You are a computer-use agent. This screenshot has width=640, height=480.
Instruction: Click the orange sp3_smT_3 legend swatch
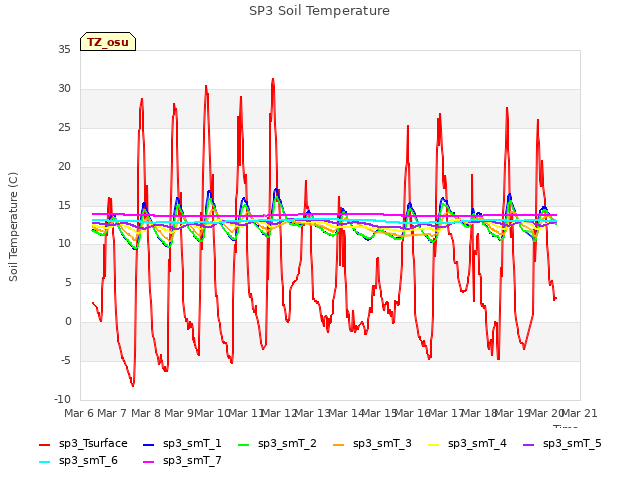click(x=339, y=444)
